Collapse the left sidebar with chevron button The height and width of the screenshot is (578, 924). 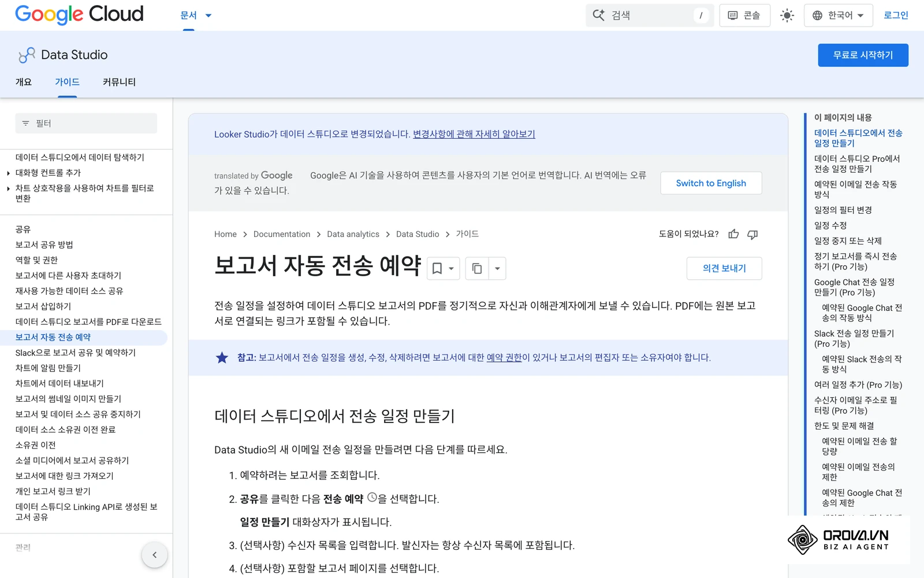154,555
